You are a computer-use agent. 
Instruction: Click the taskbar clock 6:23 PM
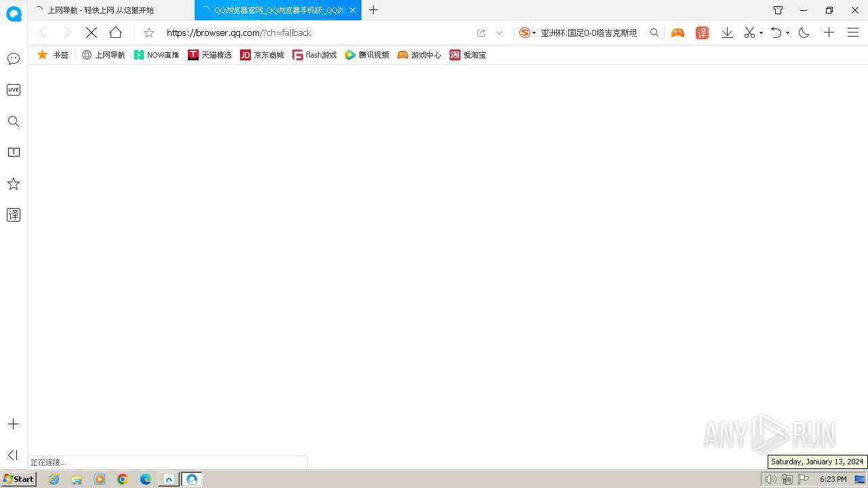coord(833,479)
